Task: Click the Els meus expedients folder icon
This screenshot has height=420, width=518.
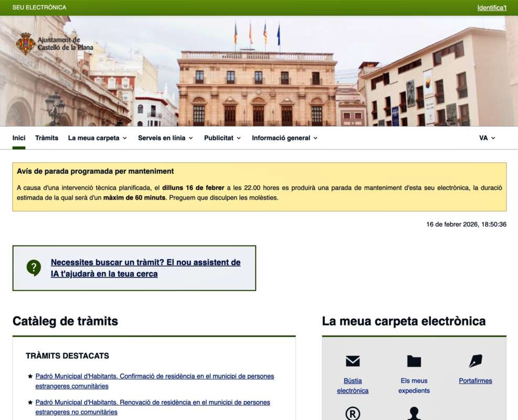Action: point(414,361)
